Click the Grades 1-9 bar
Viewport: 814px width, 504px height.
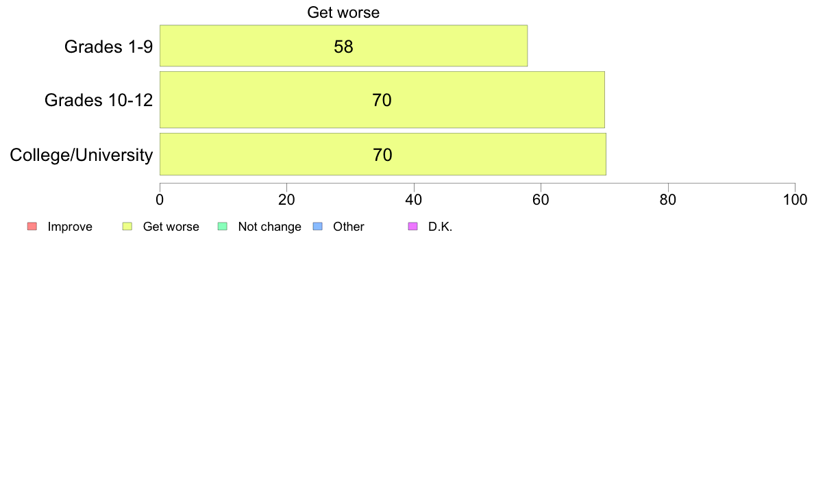(x=344, y=46)
